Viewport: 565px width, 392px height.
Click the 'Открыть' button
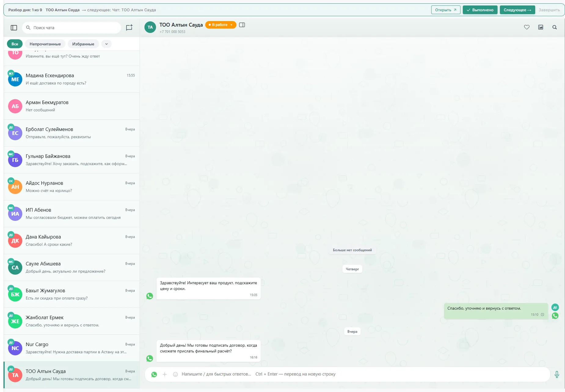(446, 10)
